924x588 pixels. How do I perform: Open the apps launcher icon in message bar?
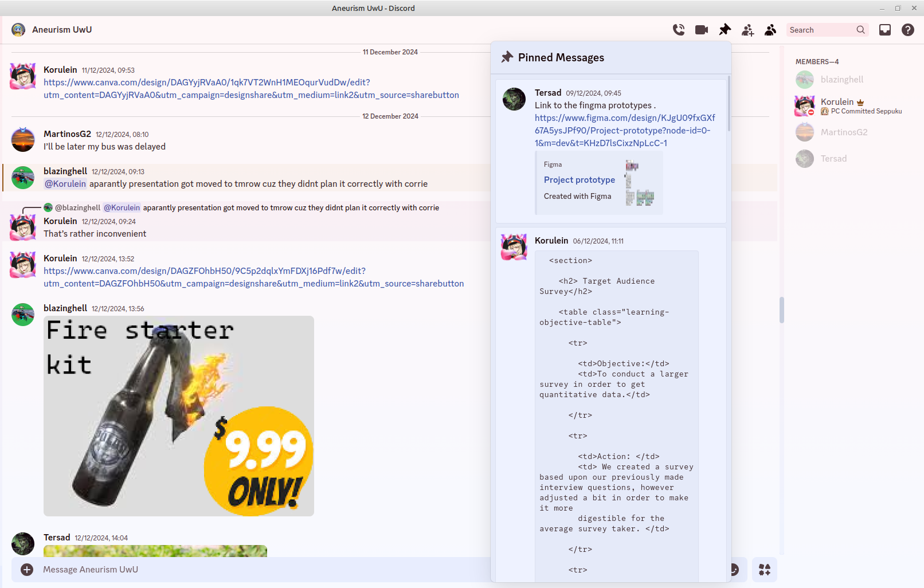click(x=765, y=570)
